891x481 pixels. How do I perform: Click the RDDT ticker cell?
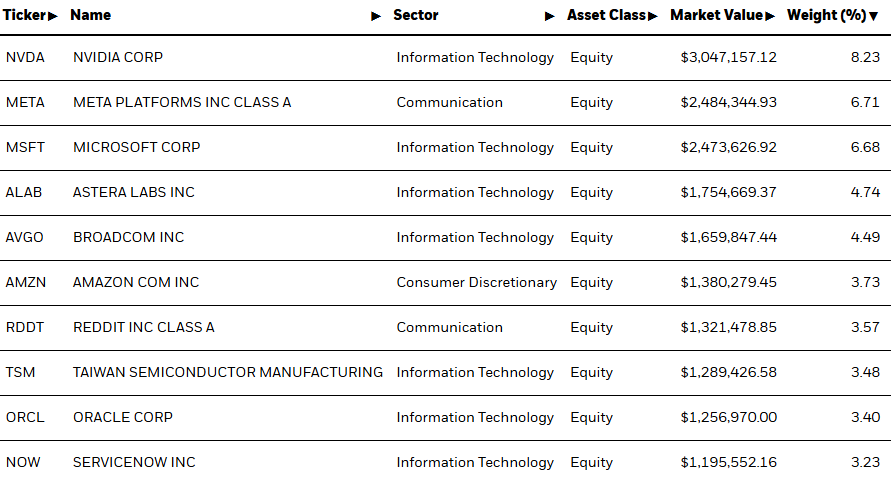click(25, 327)
